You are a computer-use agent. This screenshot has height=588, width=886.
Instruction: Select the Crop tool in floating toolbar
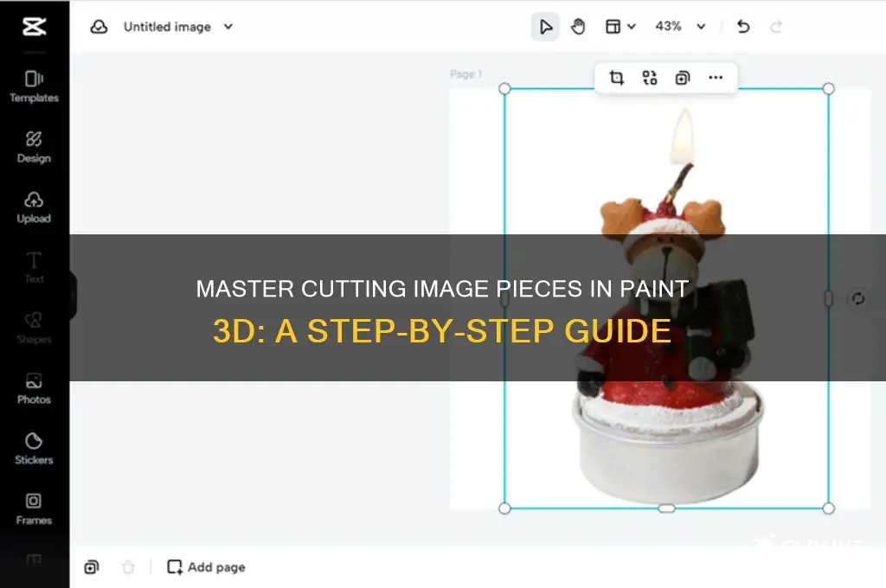616,77
